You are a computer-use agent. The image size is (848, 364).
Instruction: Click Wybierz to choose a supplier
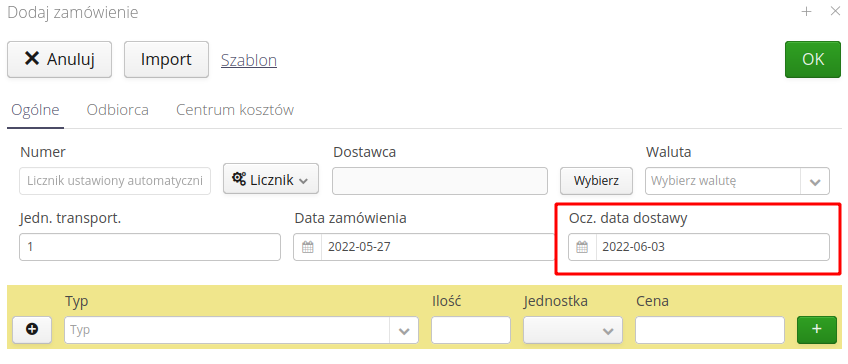[x=596, y=181]
